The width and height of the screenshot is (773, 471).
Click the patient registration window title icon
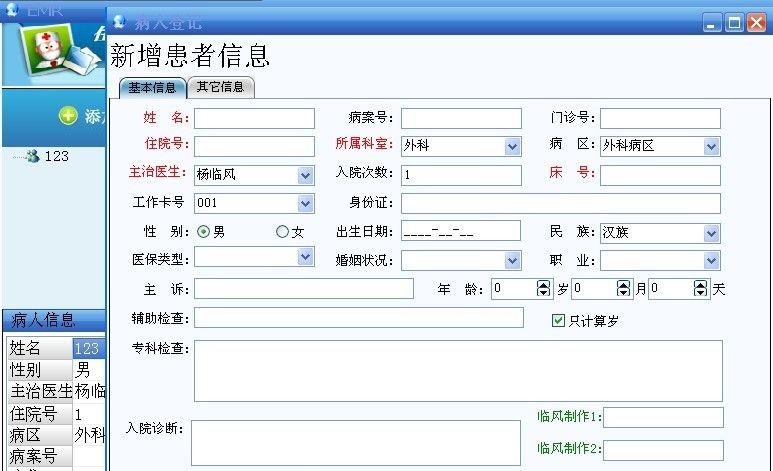[119, 22]
